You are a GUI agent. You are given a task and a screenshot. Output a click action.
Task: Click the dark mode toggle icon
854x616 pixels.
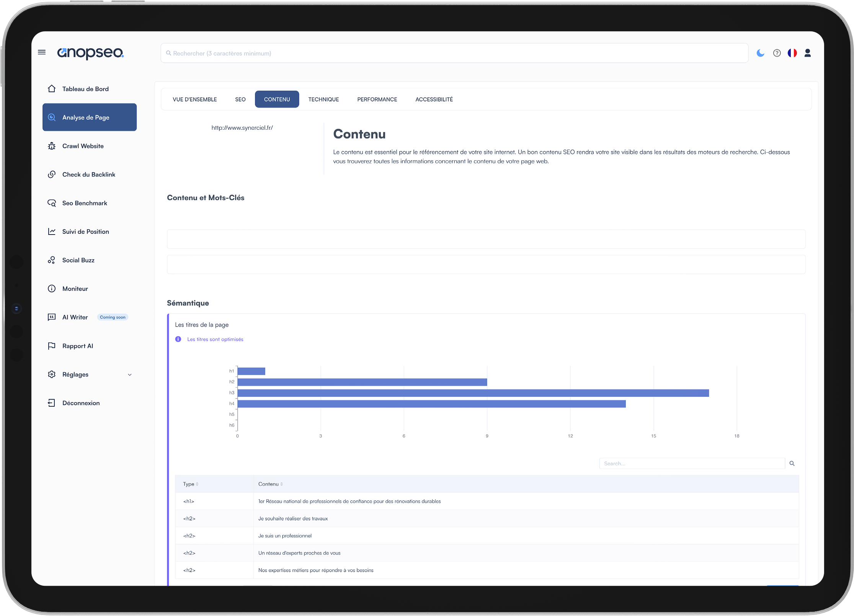(761, 53)
